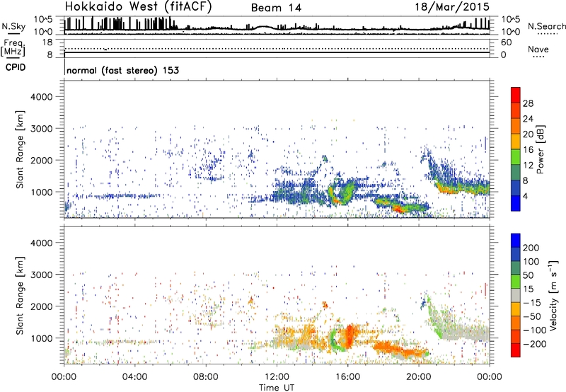The height and width of the screenshot is (392, 566).
Task: Click the red high-power echo near 19:00 UT
Action: (x=398, y=209)
